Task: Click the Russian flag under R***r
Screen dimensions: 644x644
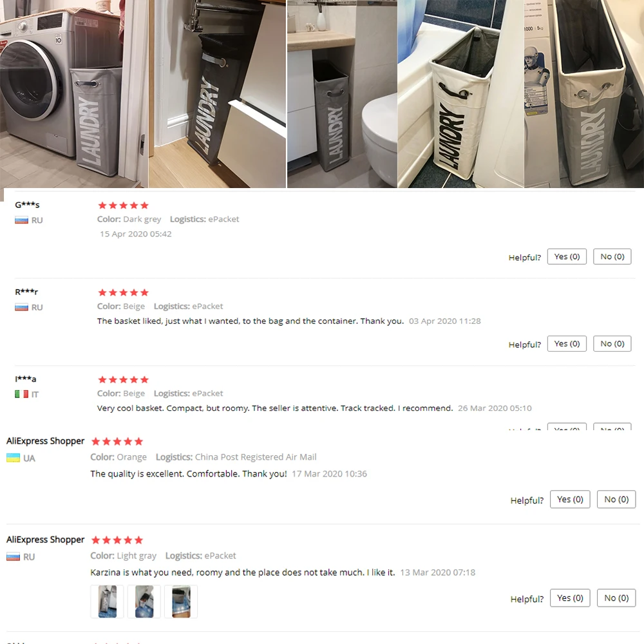Action: (x=21, y=307)
